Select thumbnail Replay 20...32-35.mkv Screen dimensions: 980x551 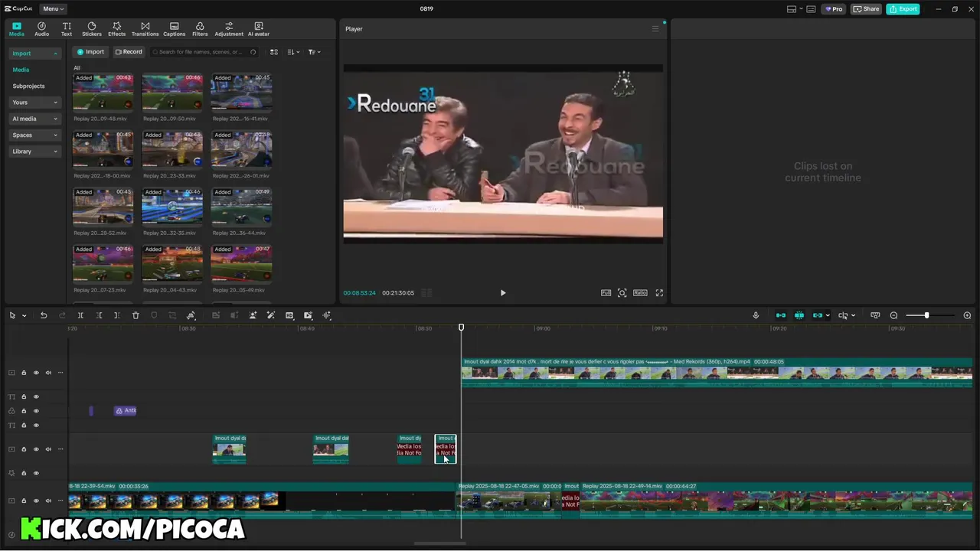coord(172,207)
